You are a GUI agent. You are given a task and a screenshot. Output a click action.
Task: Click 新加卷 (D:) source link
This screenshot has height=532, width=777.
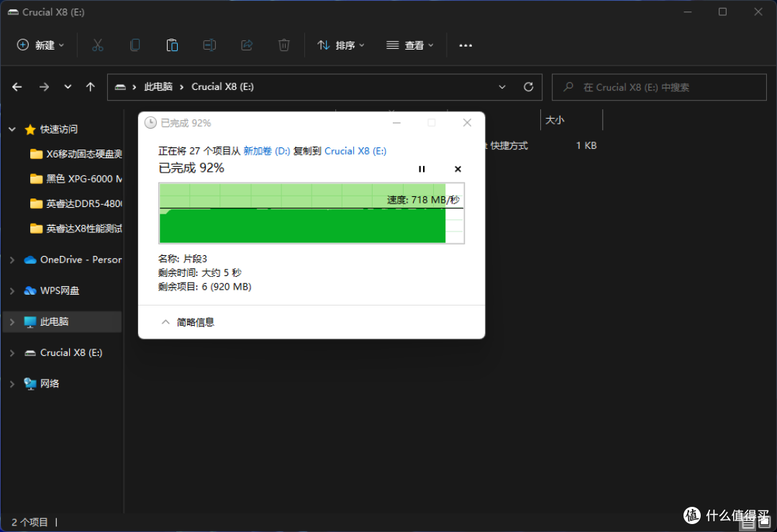coord(267,151)
